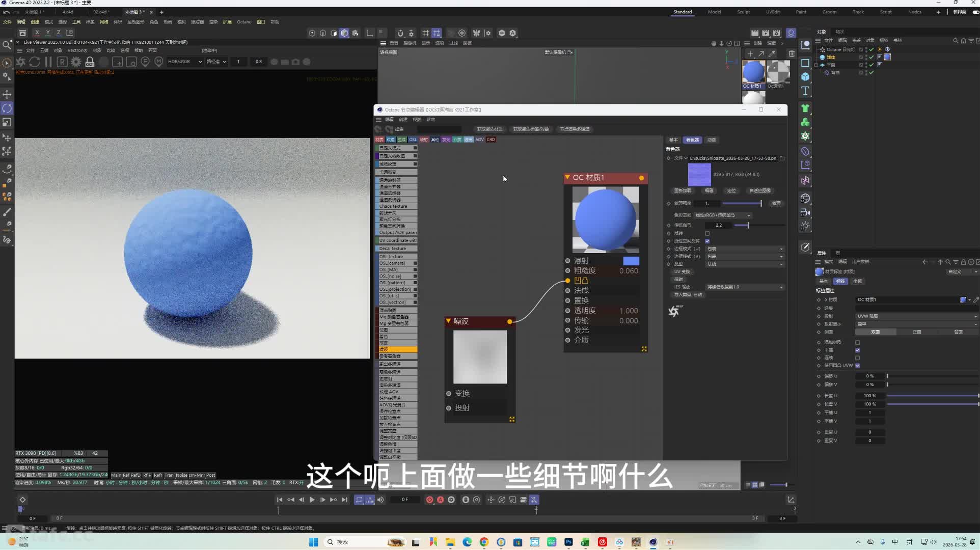This screenshot has height=550, width=980.
Task: Click the blue 漫射 diffuse color swatch
Action: coord(631,261)
